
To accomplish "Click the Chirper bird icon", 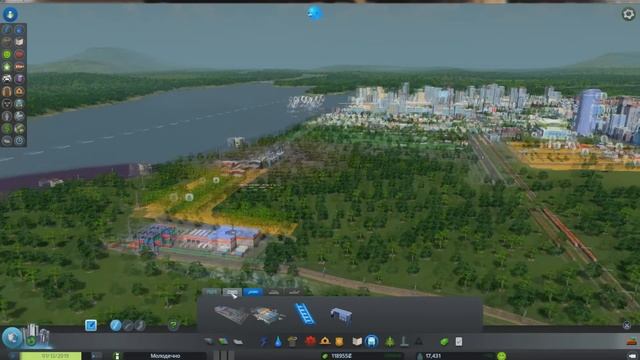I will (x=314, y=13).
